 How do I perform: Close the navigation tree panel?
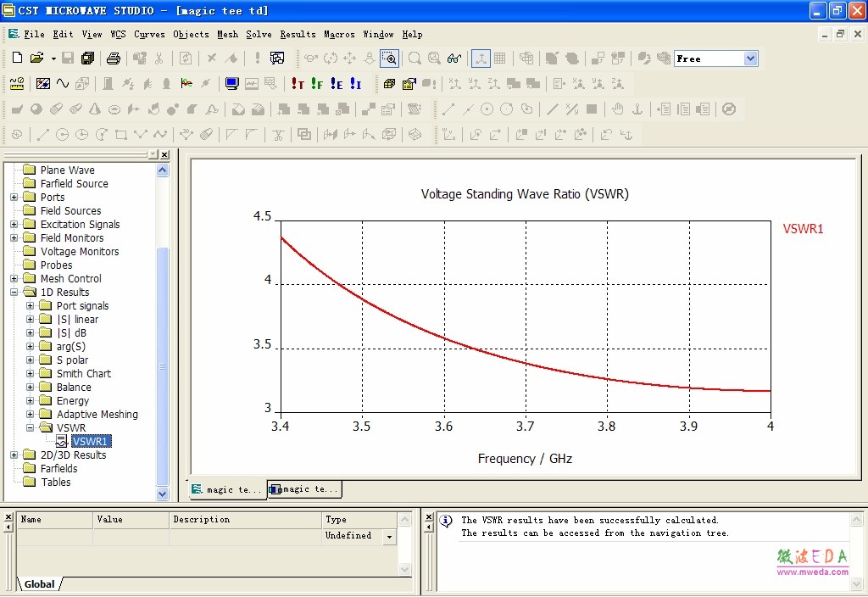click(164, 154)
